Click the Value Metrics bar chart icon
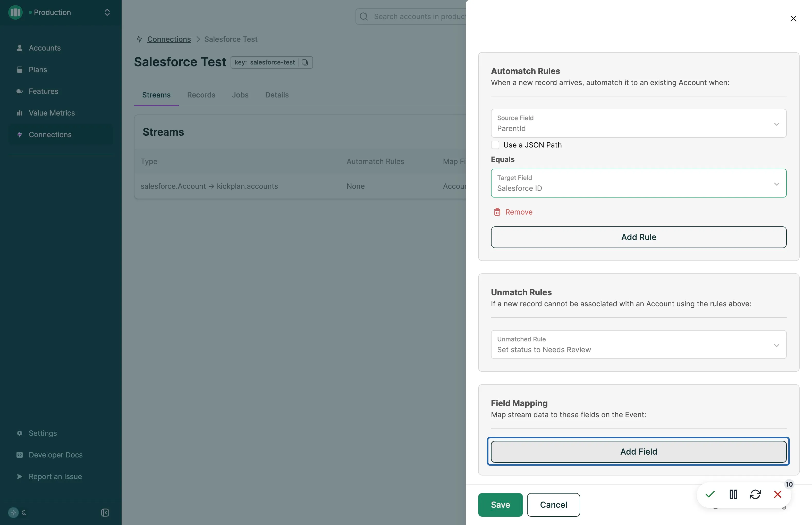 pos(19,113)
